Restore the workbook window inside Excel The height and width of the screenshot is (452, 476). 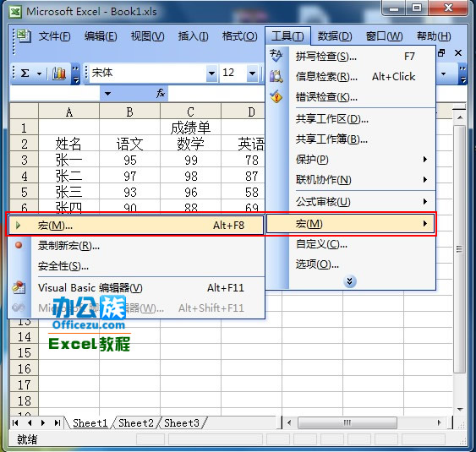[441, 53]
